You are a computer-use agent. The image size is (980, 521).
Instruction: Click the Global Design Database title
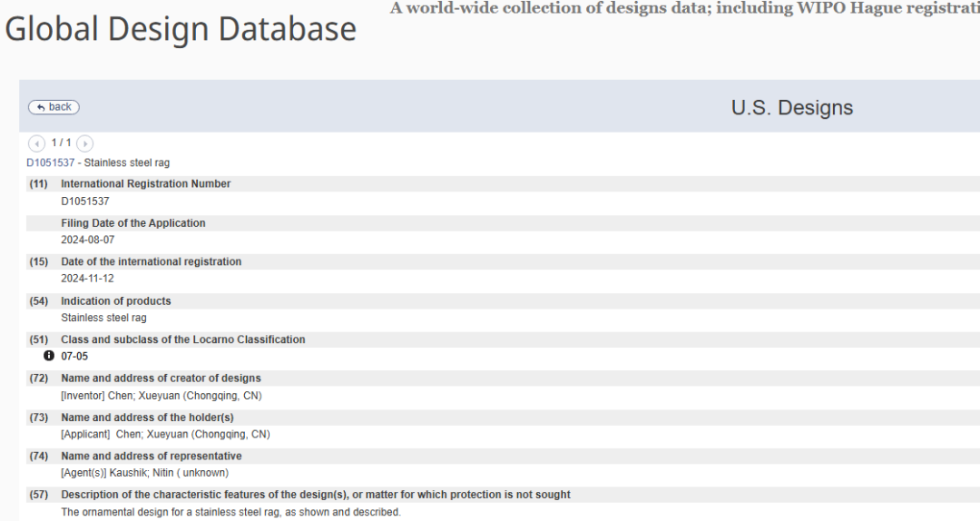tap(181, 29)
